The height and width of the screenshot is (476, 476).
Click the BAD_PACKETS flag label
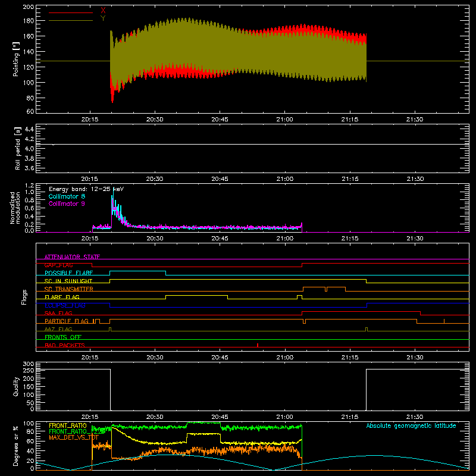pyautogui.click(x=65, y=345)
